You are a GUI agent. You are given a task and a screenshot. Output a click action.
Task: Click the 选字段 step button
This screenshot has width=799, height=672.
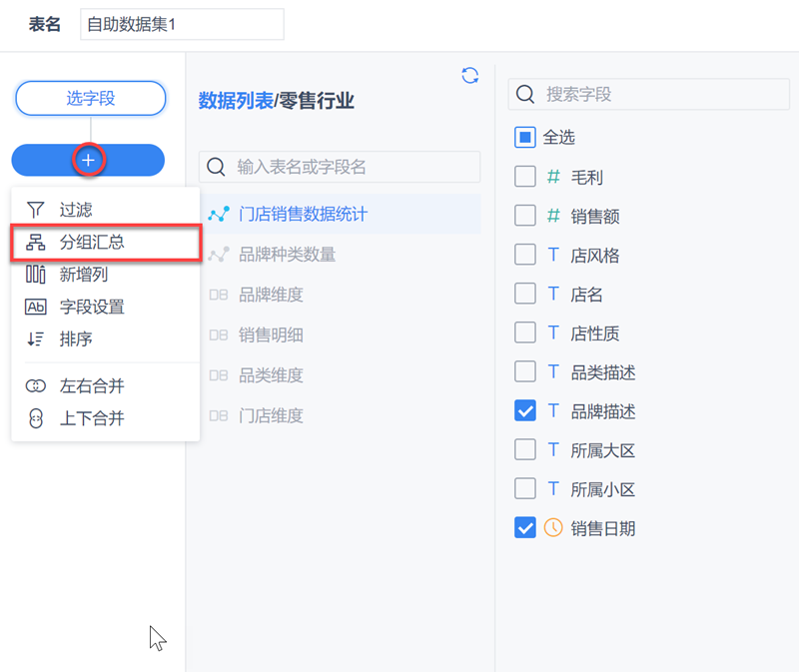coord(90,98)
